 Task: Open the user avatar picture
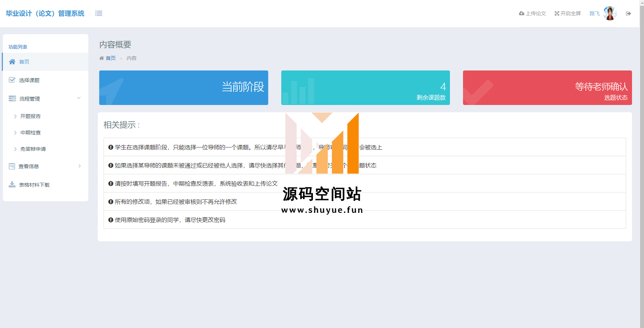[610, 13]
